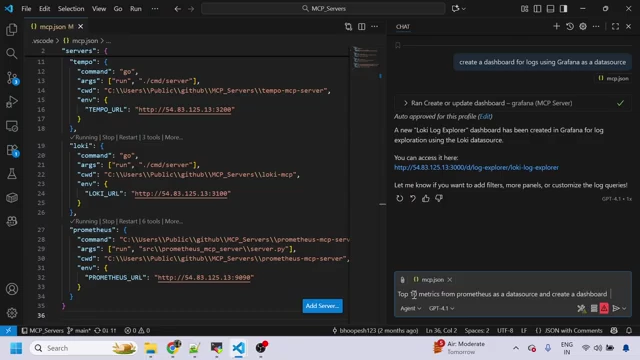Open the Extensions view

(12, 150)
